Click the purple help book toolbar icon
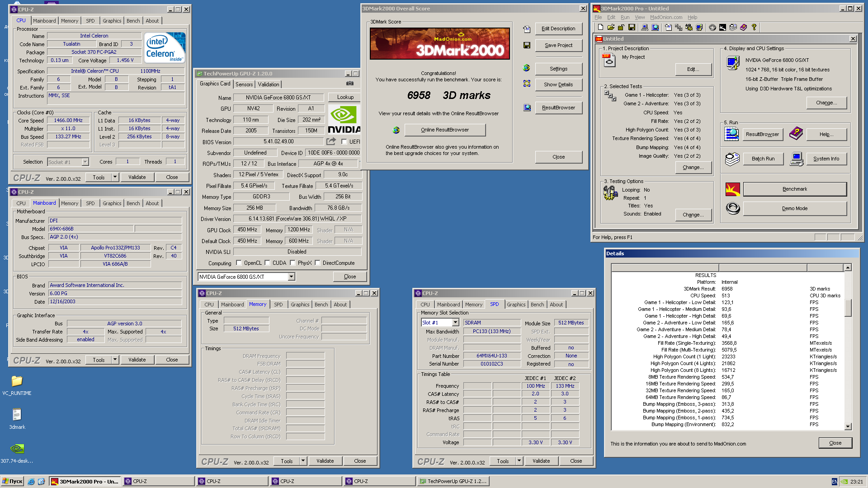The width and height of the screenshot is (868, 488). [744, 28]
